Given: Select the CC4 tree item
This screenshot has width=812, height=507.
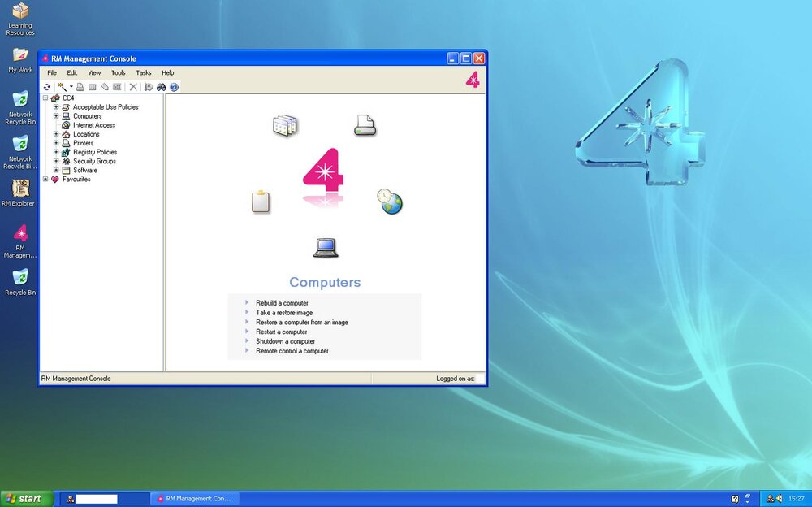Looking at the screenshot, I should tap(68, 98).
